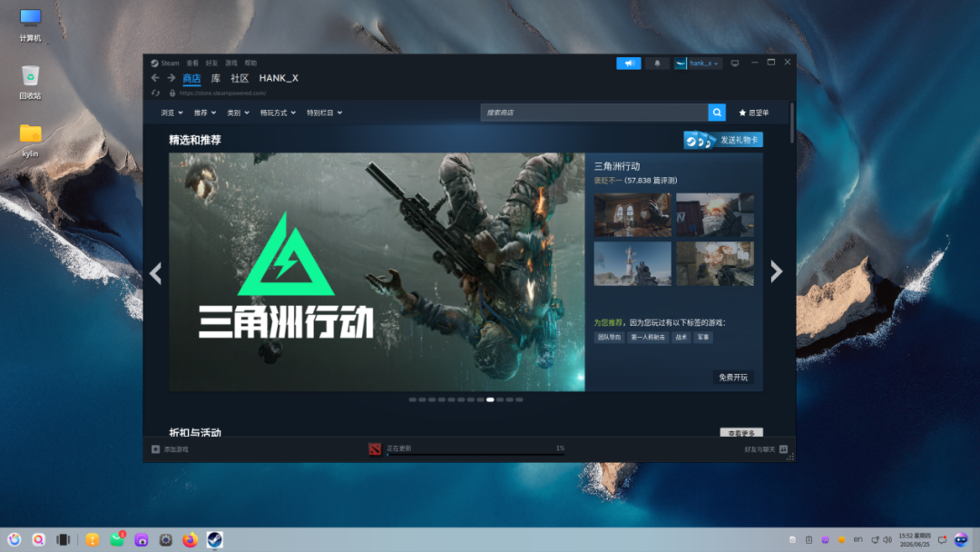Open the multitask view taskbar icon
The height and width of the screenshot is (552, 980).
64,539
